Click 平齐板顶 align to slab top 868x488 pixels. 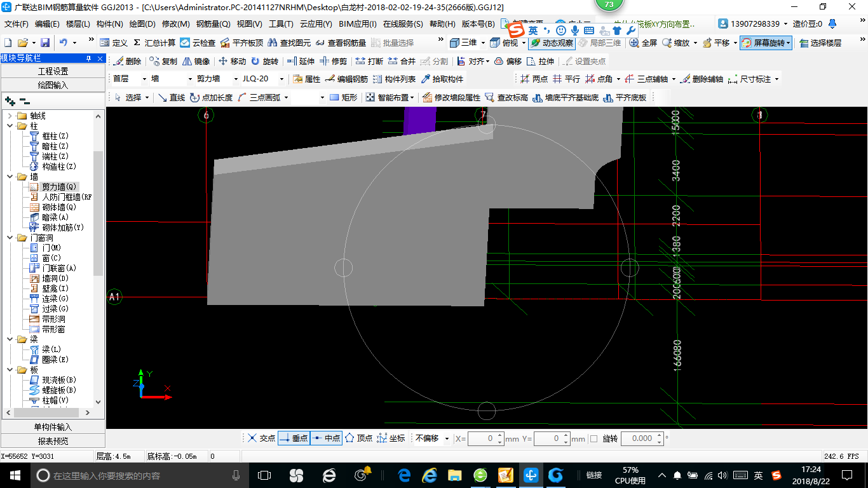coord(241,43)
